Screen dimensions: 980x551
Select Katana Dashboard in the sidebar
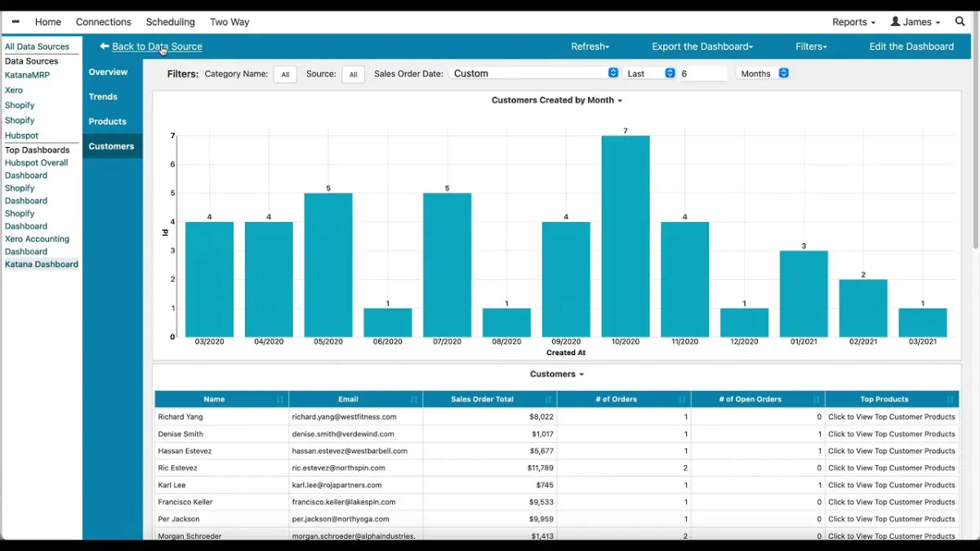point(41,264)
